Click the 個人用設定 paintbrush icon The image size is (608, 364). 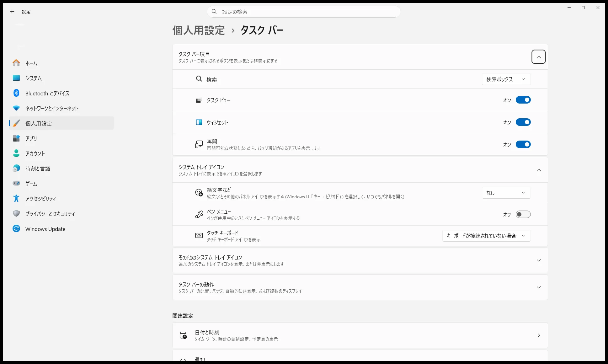16,123
